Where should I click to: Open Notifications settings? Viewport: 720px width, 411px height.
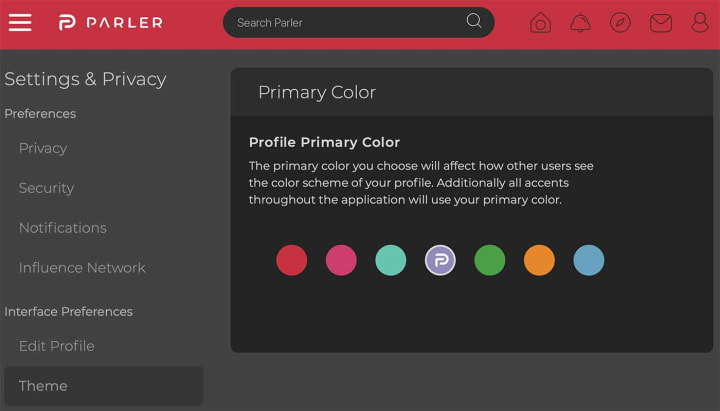[62, 228]
